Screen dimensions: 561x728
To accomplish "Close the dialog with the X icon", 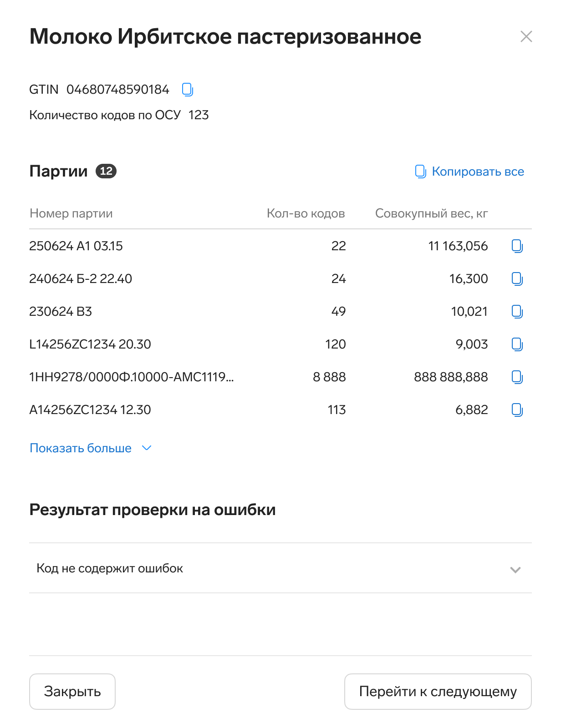I will tap(526, 37).
